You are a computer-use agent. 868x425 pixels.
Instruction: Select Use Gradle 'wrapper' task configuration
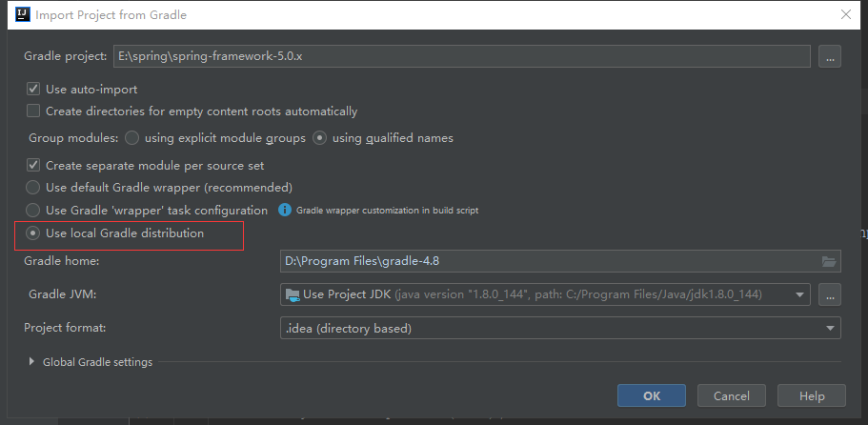33,210
